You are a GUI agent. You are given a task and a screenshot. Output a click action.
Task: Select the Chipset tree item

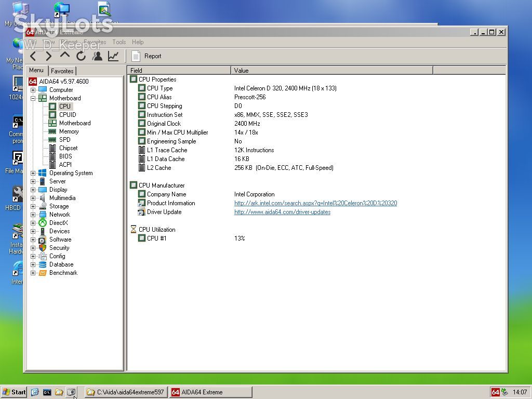click(68, 148)
